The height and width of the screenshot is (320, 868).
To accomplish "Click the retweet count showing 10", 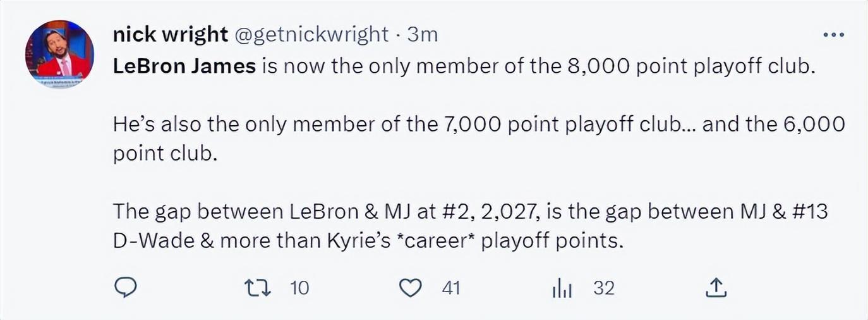I will [x=299, y=288].
